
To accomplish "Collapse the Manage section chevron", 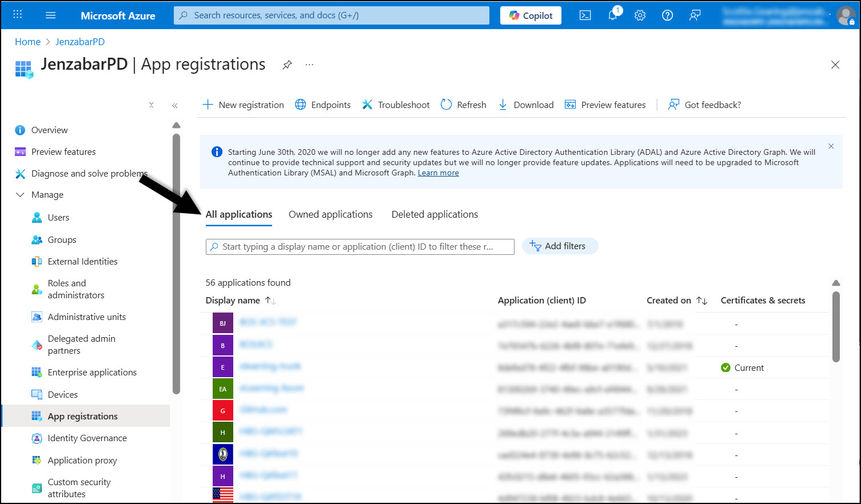I will pyautogui.click(x=21, y=194).
